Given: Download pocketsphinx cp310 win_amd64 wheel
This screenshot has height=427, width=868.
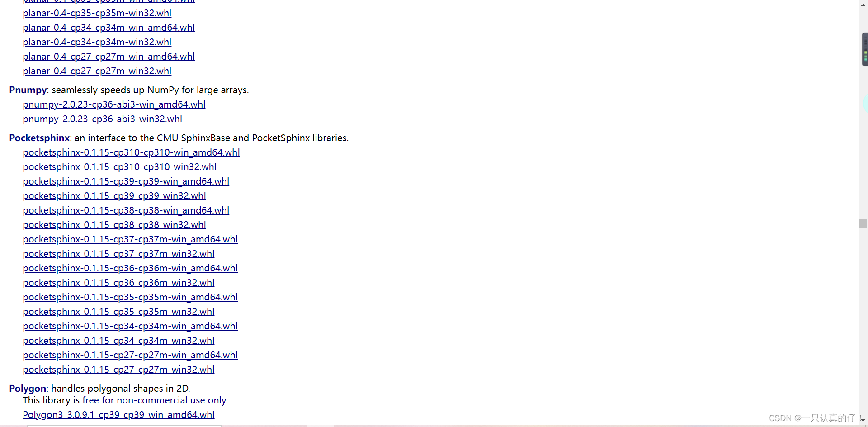Looking at the screenshot, I should pos(132,152).
